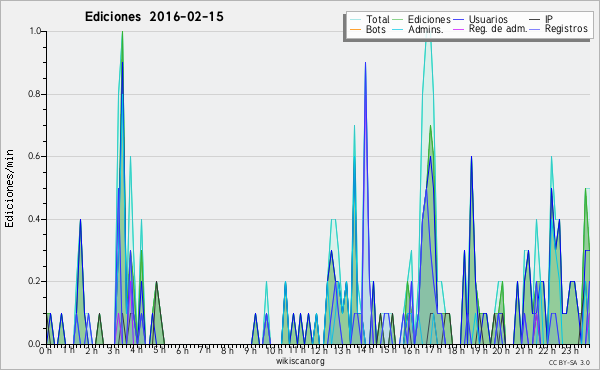Click the '20 h' x-axis label

pyautogui.click(x=501, y=351)
